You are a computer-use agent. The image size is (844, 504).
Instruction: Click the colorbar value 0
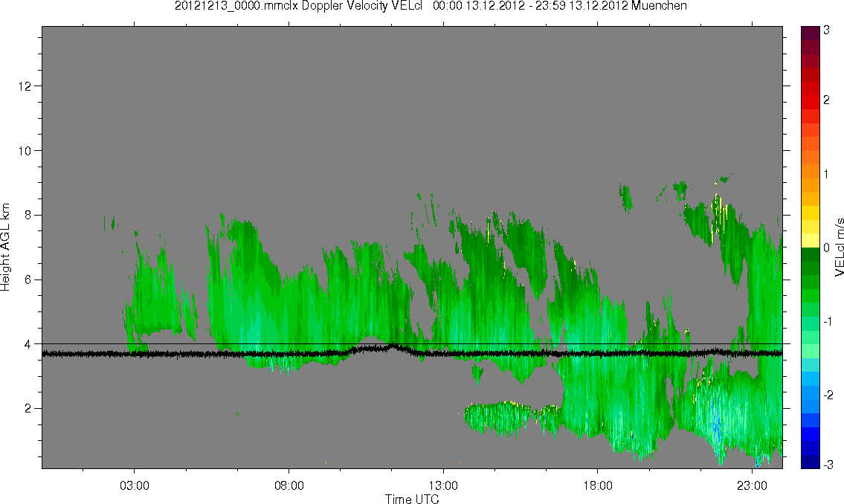tap(827, 248)
